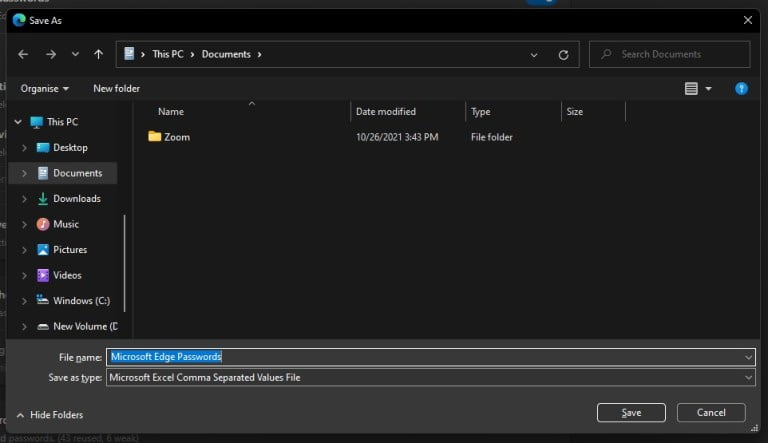Expand the Pictures tree node
Screen dimensions: 768x443
[x=24, y=249]
